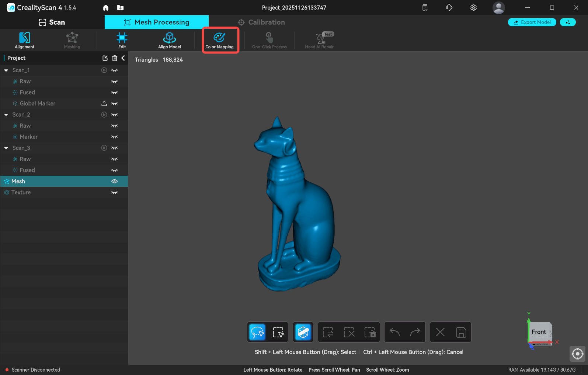Collapse the Scan_1 tree group
This screenshot has height=375, width=588.
point(6,70)
